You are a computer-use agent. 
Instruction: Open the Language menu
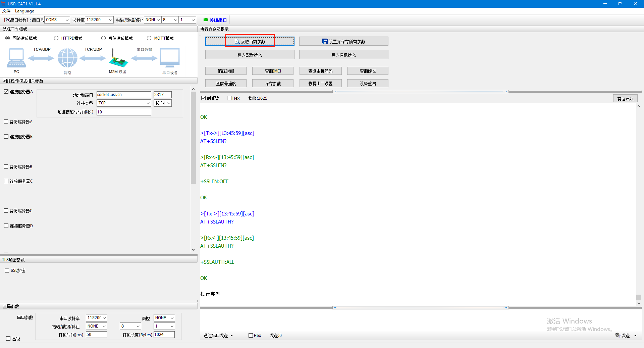tap(24, 11)
